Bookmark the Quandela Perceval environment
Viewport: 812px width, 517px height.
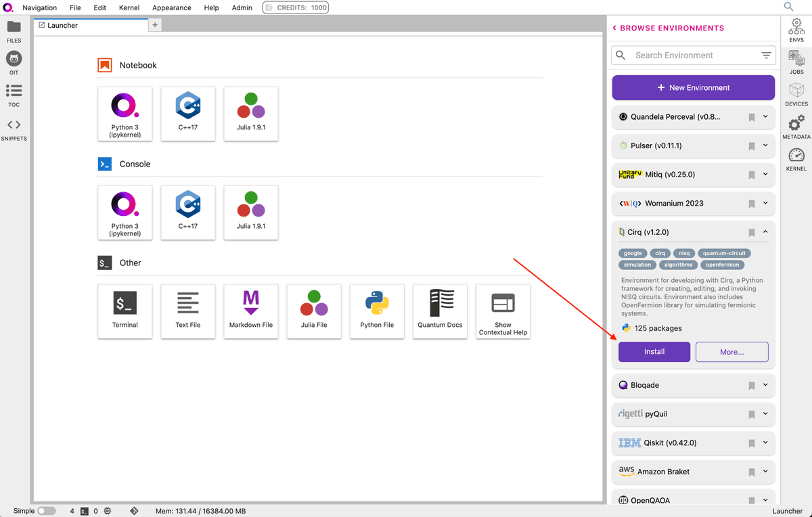[x=751, y=117]
